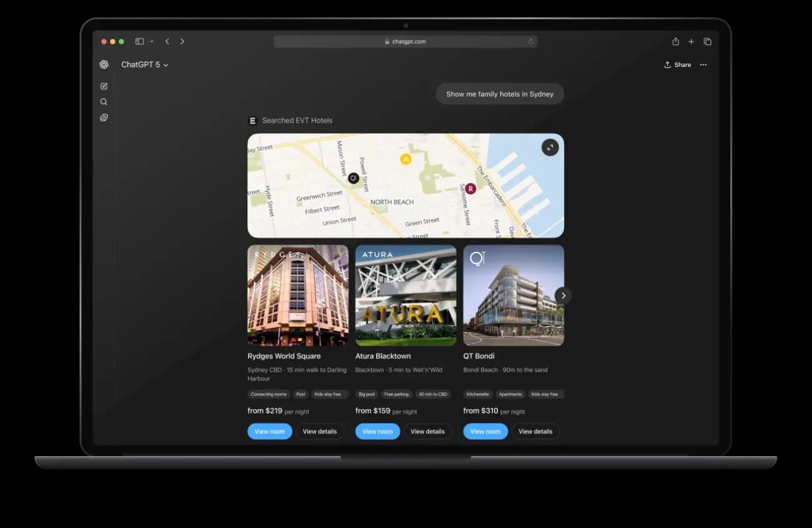Open the library icon below the search icon
The image size is (812, 528).
click(x=104, y=117)
